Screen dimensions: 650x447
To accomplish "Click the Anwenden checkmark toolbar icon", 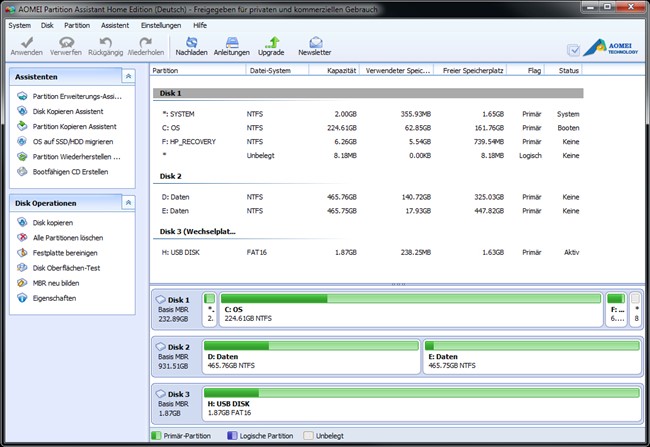I will pyautogui.click(x=27, y=42).
